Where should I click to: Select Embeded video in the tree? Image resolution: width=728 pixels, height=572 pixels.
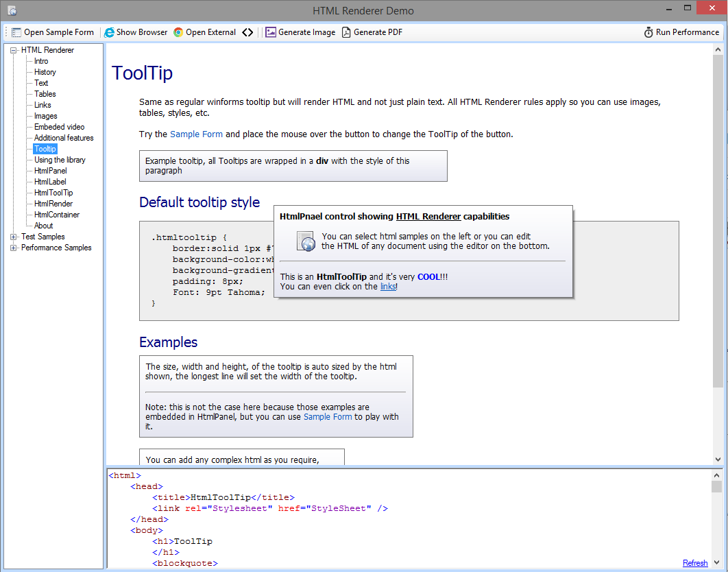click(59, 127)
